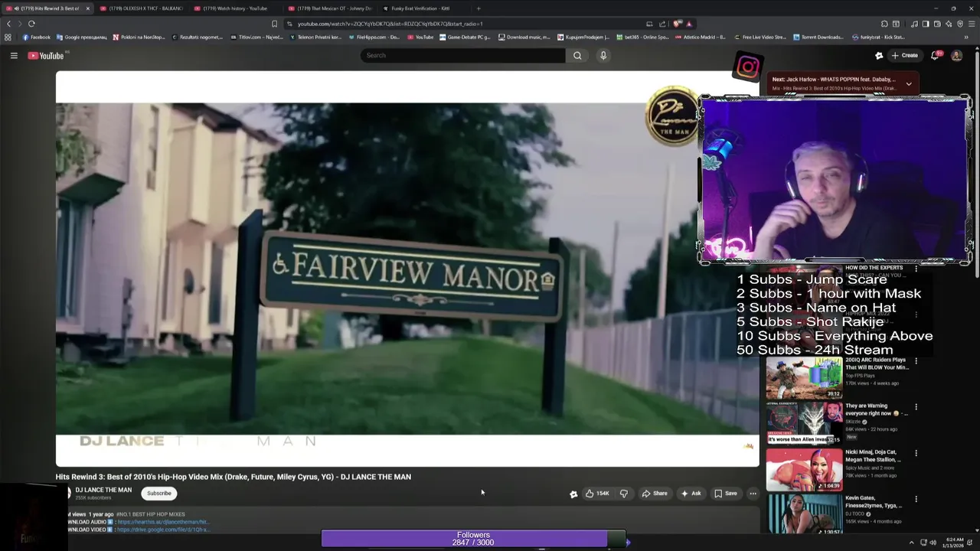Toggle the browser sidebar panel icon
Image resolution: width=980 pixels, height=551 pixels.
926,24
